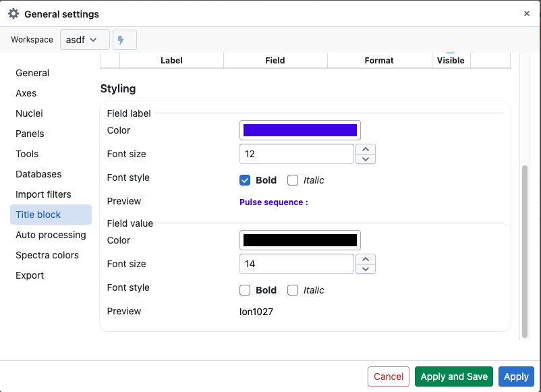Click the Visible column header
Viewport: 541px width, 392px height.
[451, 61]
